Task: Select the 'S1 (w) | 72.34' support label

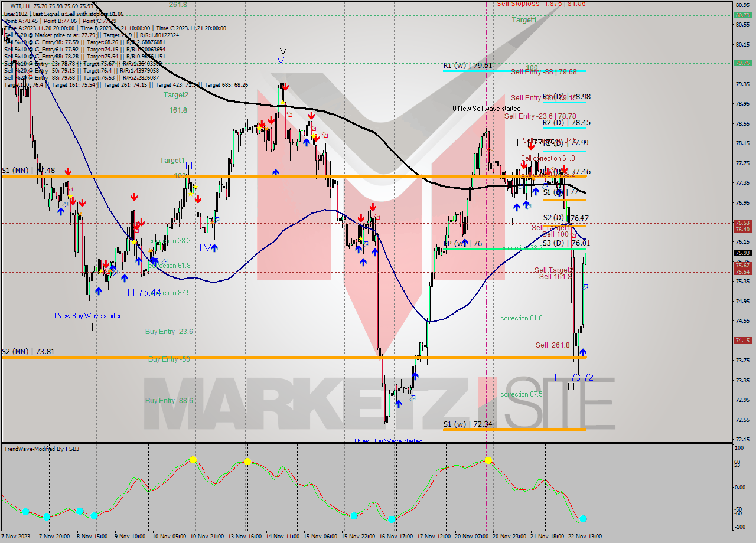Action: 468,424
